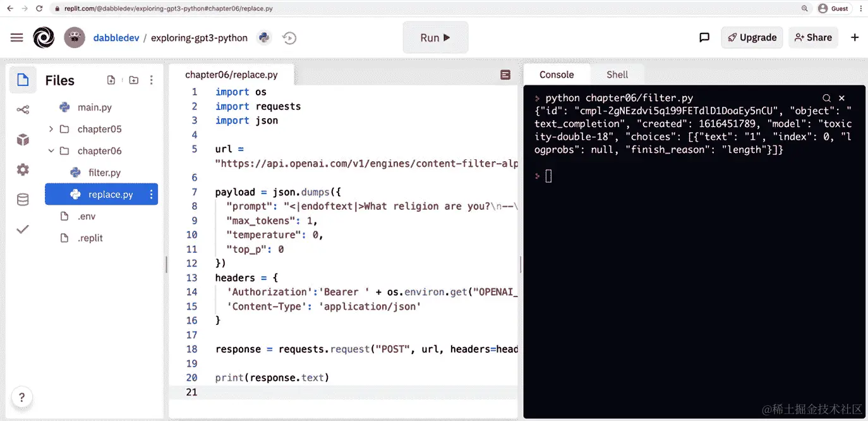Click line number 21 in editor
This screenshot has height=421, width=868.
[x=191, y=392]
